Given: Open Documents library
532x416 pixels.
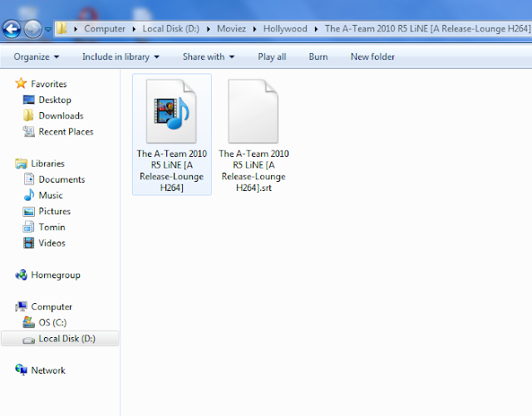Looking at the screenshot, I should 62,179.
